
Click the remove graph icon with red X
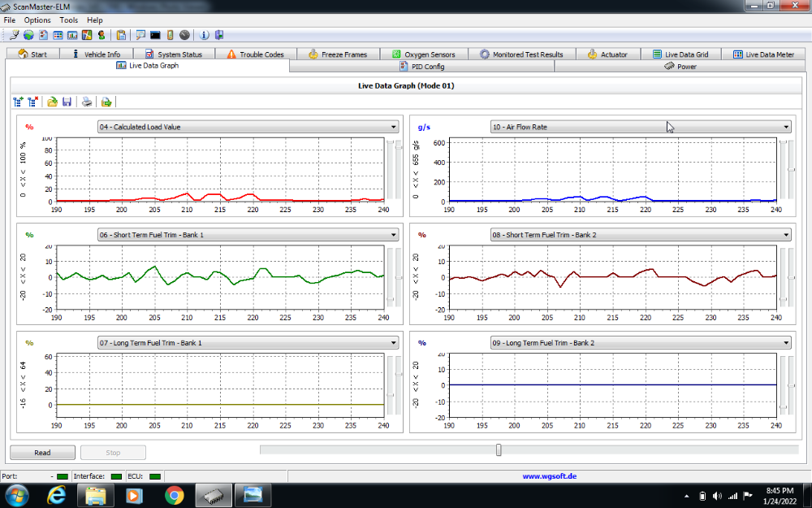pyautogui.click(x=32, y=102)
